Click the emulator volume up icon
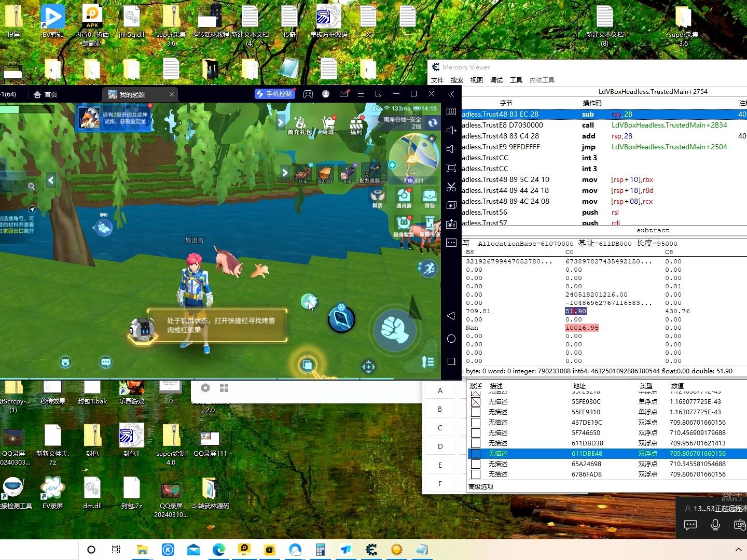Screen dimensions: 747x560 pyautogui.click(x=451, y=130)
